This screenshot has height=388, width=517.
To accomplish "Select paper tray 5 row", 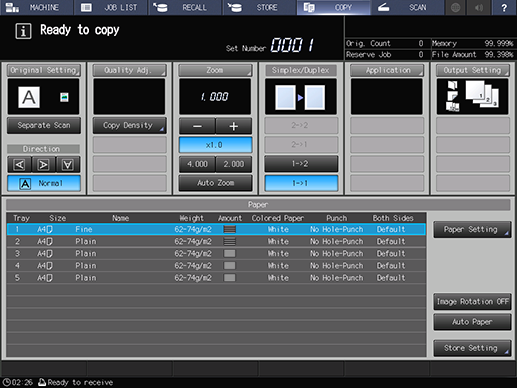I will (216, 278).
